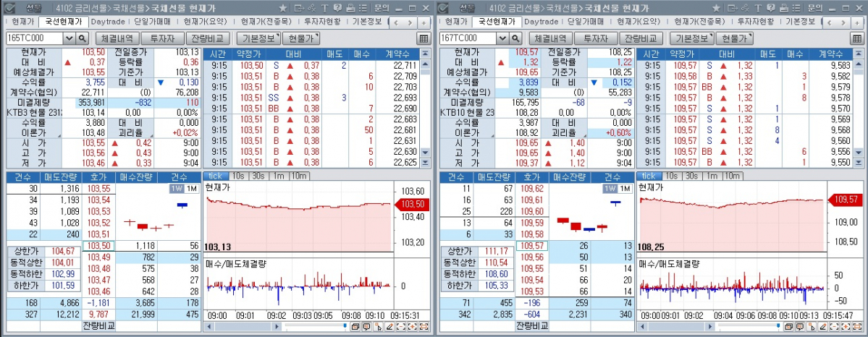The height and width of the screenshot is (337, 868).
Task: Click 잔량비교 button in left window toolbar
Action: point(208,38)
